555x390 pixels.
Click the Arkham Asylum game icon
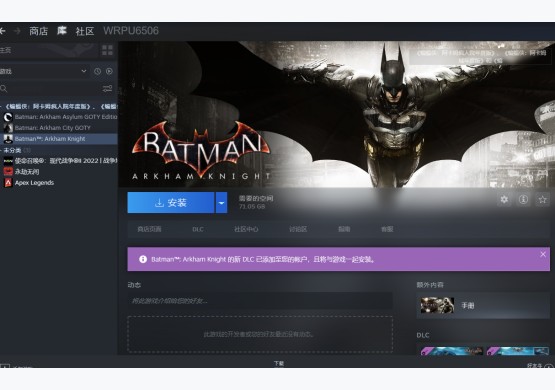pyautogui.click(x=8, y=117)
